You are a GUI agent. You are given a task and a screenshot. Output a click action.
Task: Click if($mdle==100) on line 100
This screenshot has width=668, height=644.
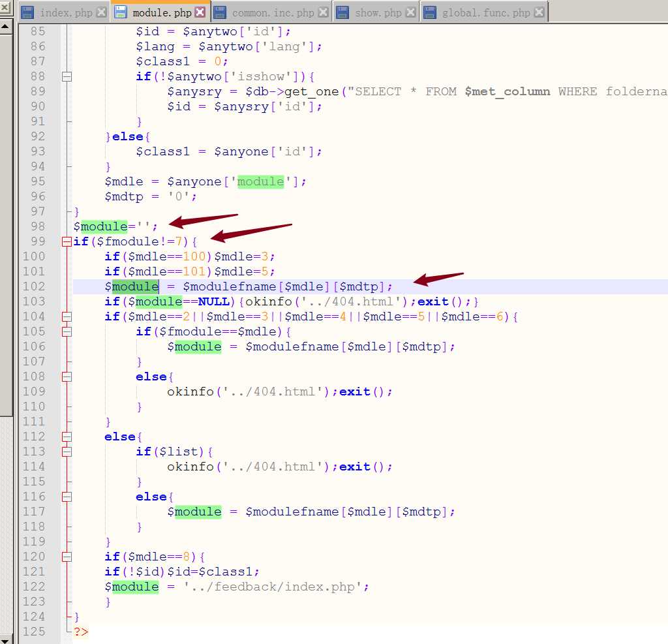[x=158, y=256]
